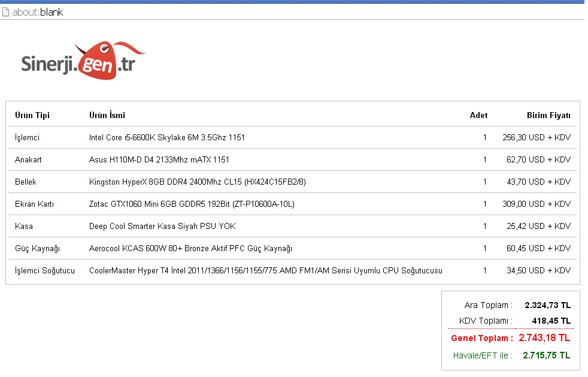Click the Sinerji.gen.tr logo
This screenshot has width=588, height=377.
[83, 61]
